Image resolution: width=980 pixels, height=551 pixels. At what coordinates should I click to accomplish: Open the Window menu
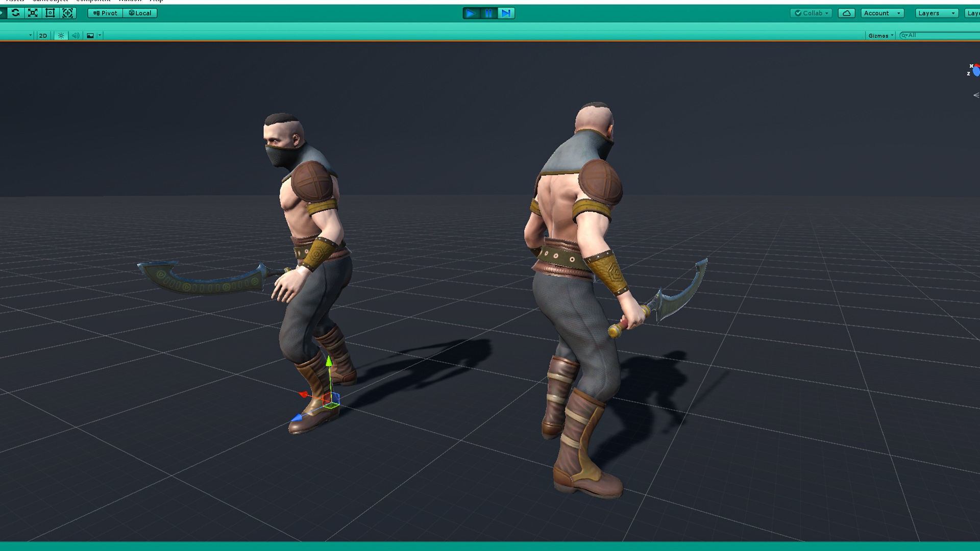[130, 2]
